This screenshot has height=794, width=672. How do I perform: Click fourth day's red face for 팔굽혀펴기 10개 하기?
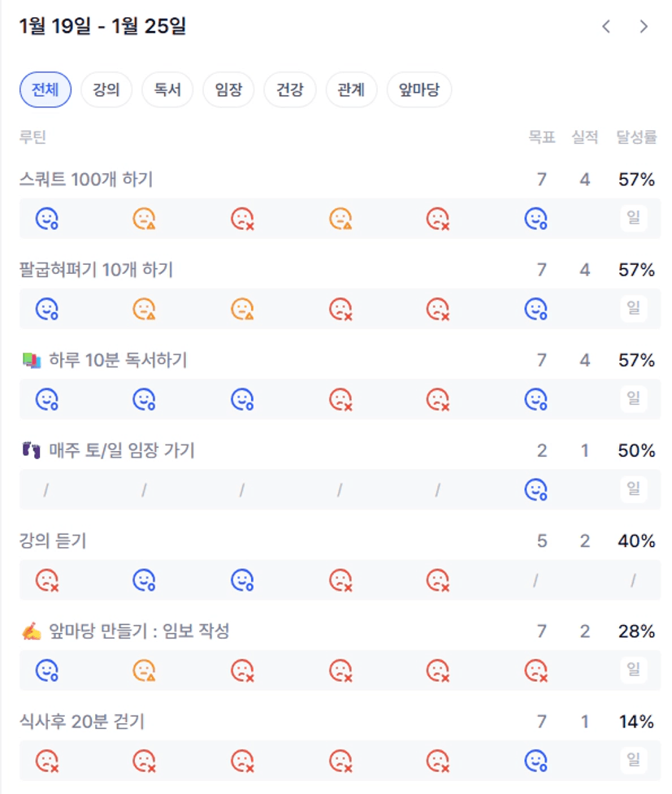click(340, 309)
